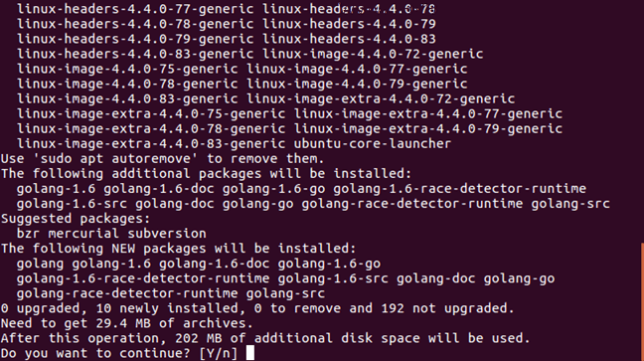Image resolution: width=644 pixels, height=361 pixels.
Task: Click the suggested package 'bzr'
Action: tap(29, 234)
